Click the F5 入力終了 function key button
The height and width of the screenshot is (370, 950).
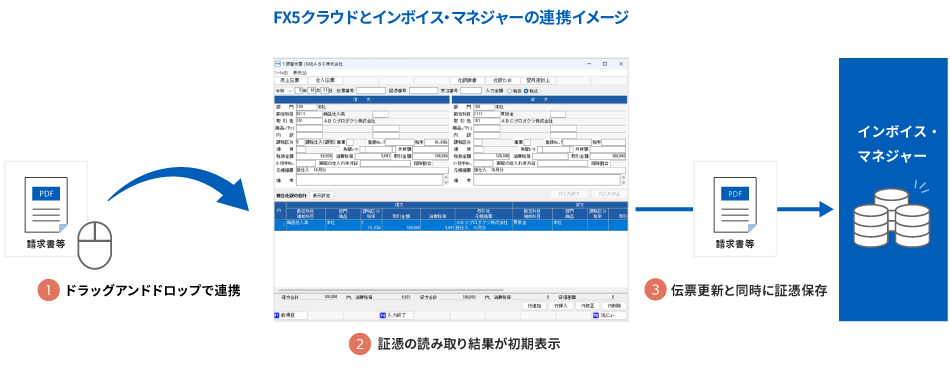click(x=397, y=315)
